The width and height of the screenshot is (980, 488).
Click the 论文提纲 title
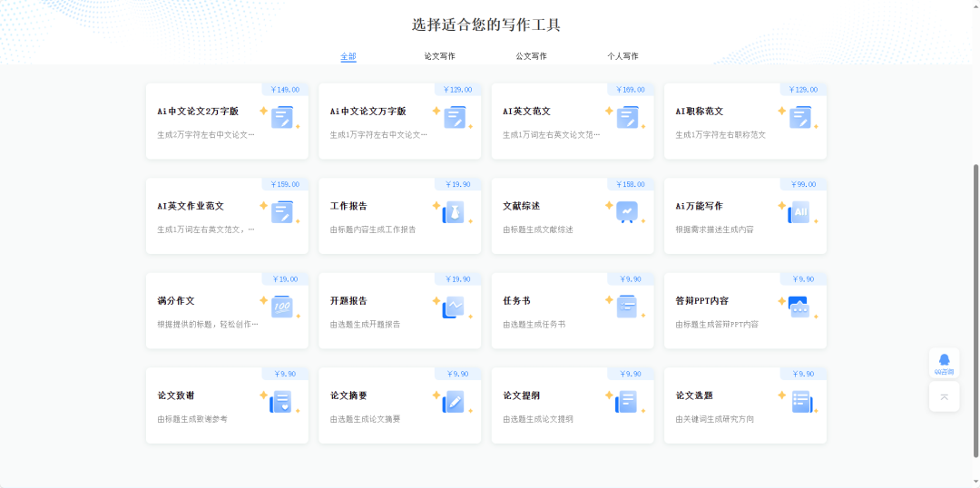(521, 395)
